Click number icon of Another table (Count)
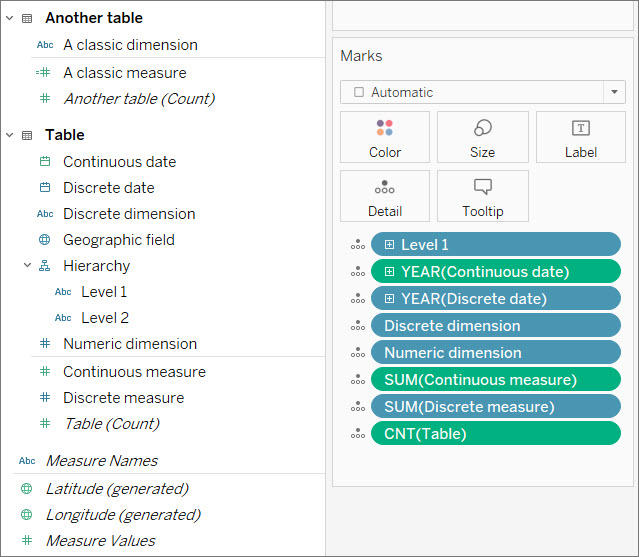This screenshot has height=557, width=639. point(45,98)
